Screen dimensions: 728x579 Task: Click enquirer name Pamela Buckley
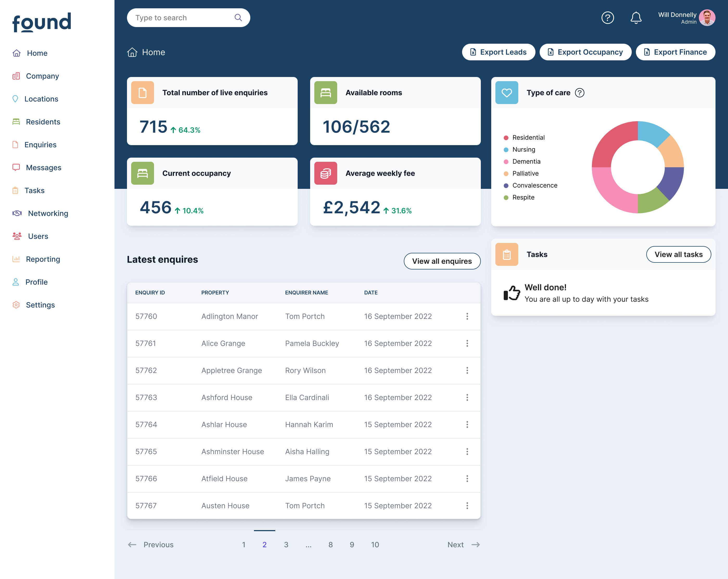312,343
